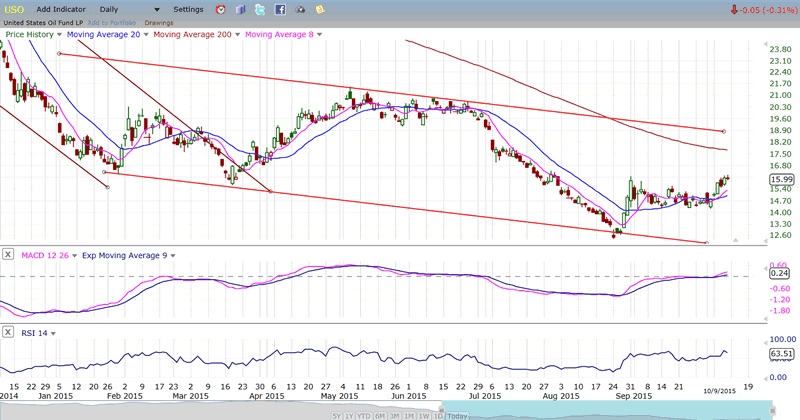Screen dimensions: 800x420
Task: Share the chart on Twitter
Action: coord(260,9)
